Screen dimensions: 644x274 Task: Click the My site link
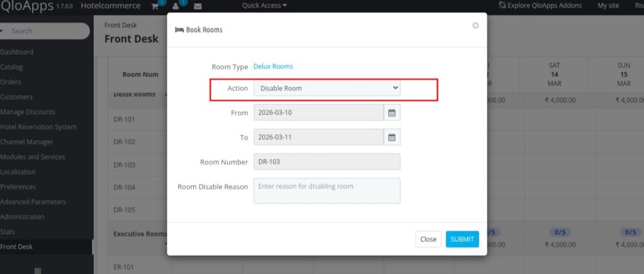click(608, 6)
